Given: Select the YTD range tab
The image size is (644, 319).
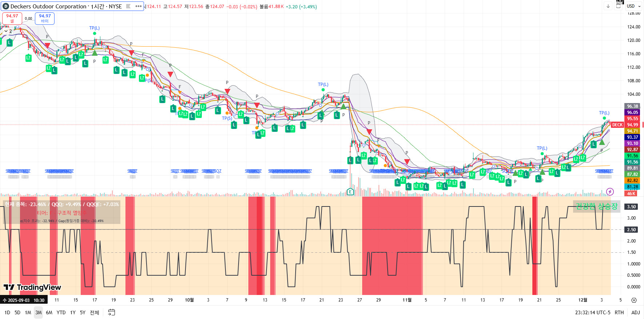Looking at the screenshot, I should tap(61, 312).
